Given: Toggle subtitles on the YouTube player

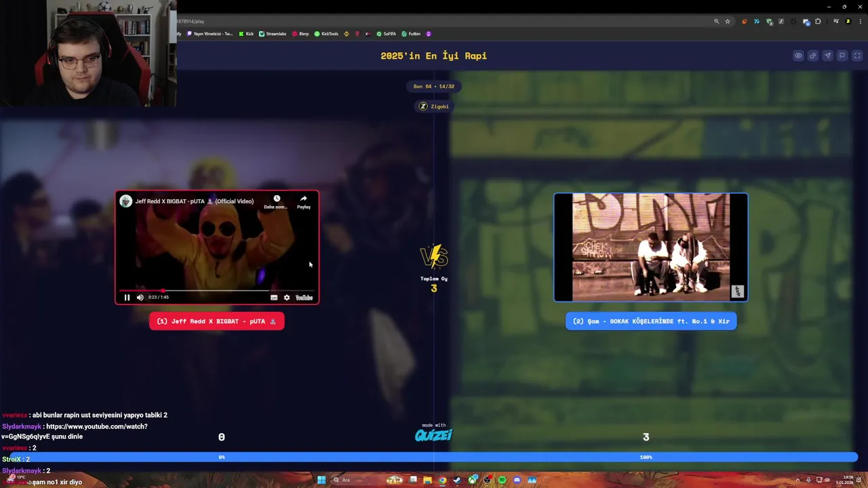Looking at the screenshot, I should point(274,298).
